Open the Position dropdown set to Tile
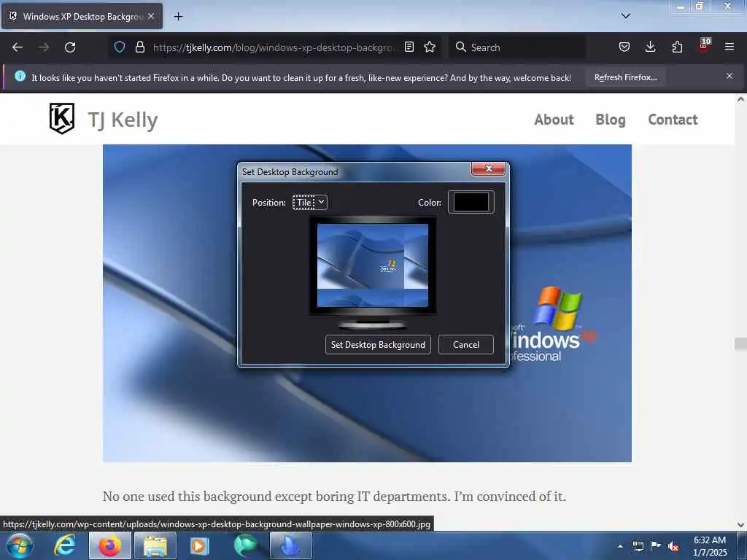 point(309,203)
